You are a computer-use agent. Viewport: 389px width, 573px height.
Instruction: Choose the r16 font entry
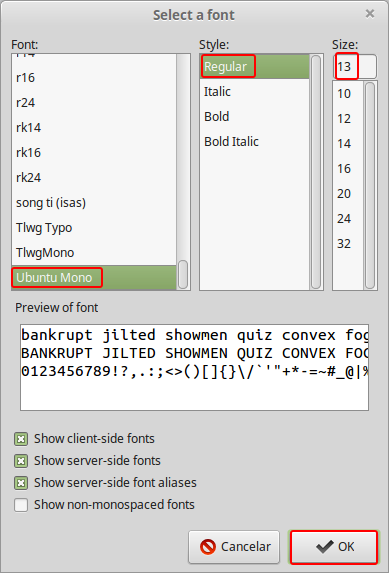pos(94,78)
